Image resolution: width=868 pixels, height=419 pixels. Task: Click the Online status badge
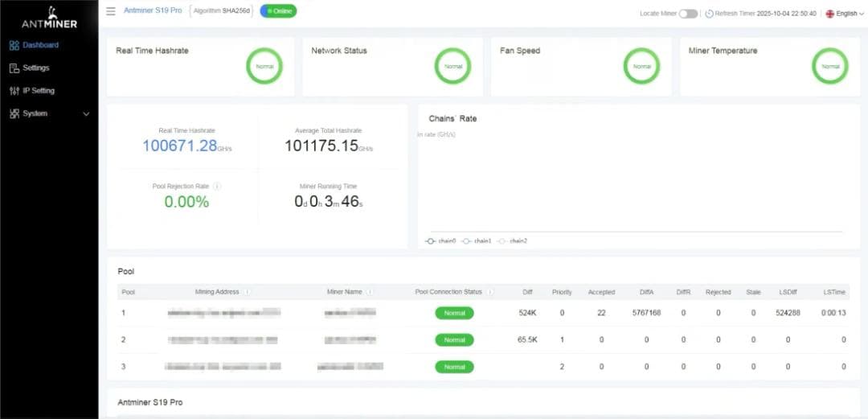278,11
